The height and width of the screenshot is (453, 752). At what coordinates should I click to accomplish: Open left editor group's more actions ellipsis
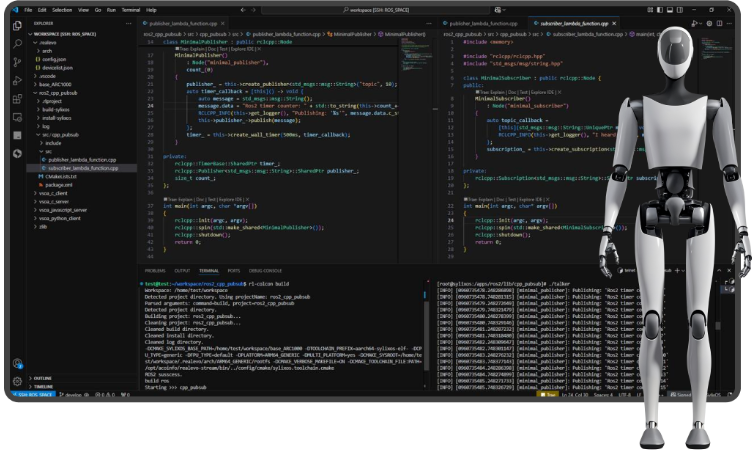(x=429, y=23)
